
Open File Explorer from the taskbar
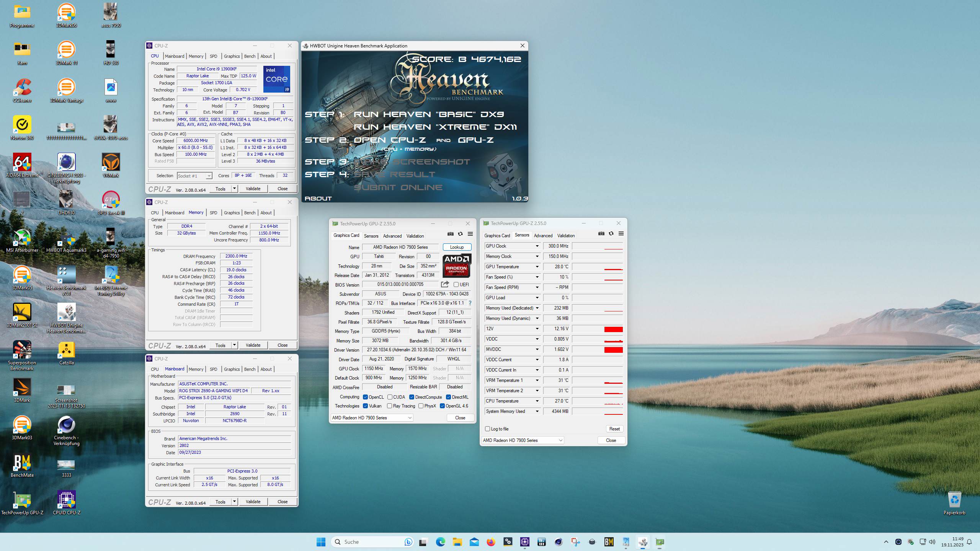pyautogui.click(x=457, y=542)
